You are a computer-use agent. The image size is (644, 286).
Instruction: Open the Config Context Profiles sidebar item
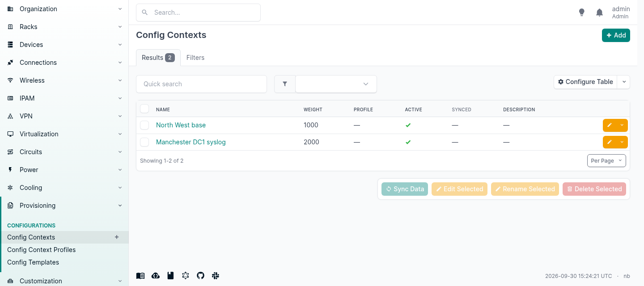click(x=41, y=250)
